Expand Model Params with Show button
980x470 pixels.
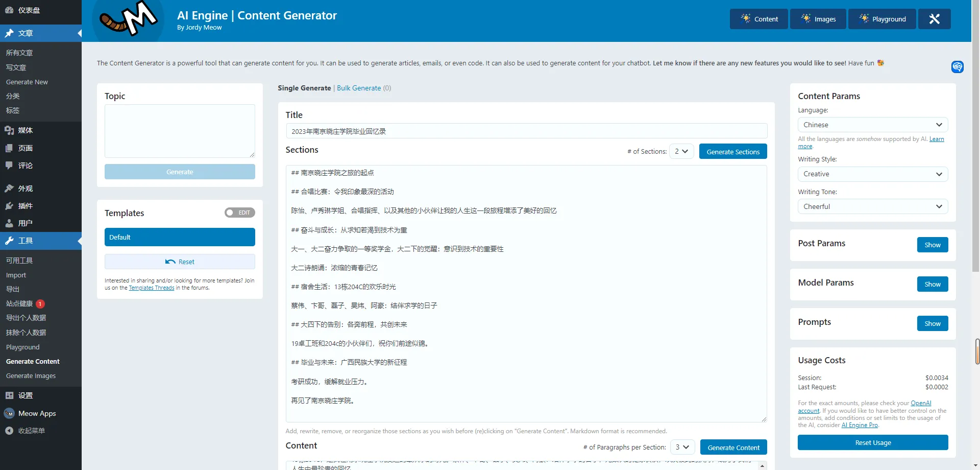pyautogui.click(x=933, y=284)
